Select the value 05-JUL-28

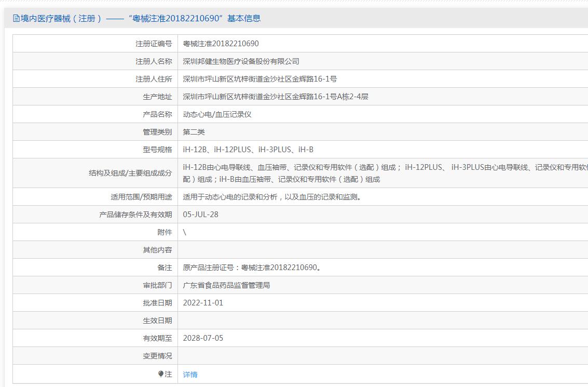[x=201, y=215]
